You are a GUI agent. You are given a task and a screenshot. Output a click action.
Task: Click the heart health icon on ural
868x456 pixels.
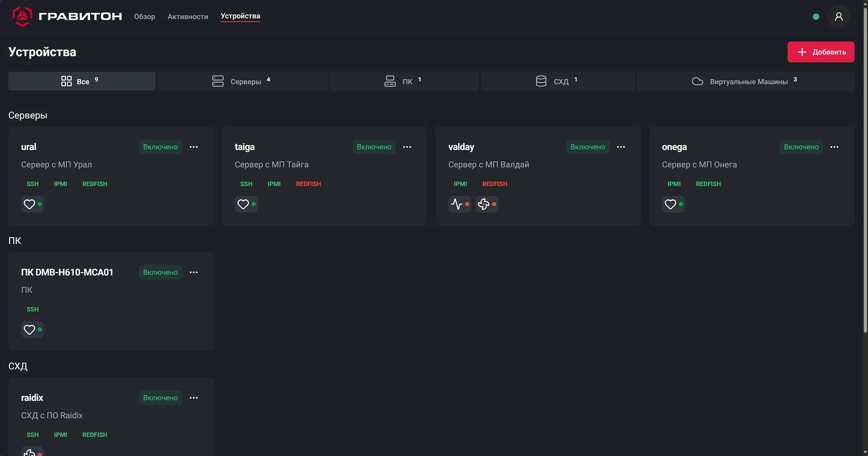click(x=30, y=204)
